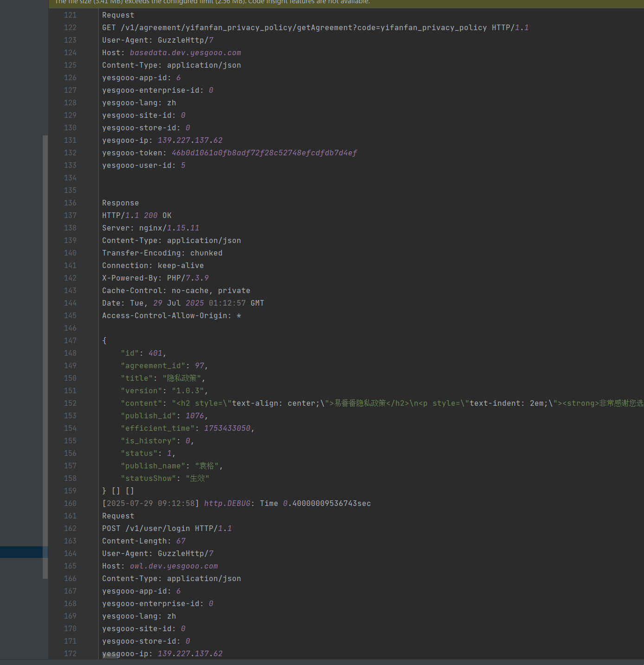Click the '"title"' JSON entry on line 150
Screen dimensions: 644x665
(x=163, y=378)
